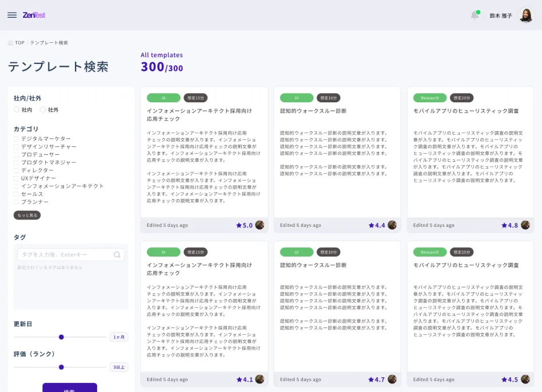
Task: Check the デジタルマーケター category
Action: (x=16, y=139)
